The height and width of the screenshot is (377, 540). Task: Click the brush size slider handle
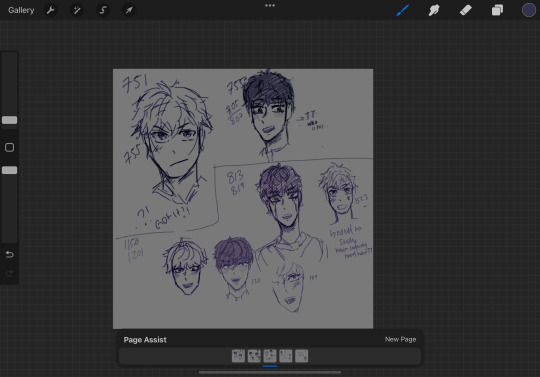[x=9, y=120]
